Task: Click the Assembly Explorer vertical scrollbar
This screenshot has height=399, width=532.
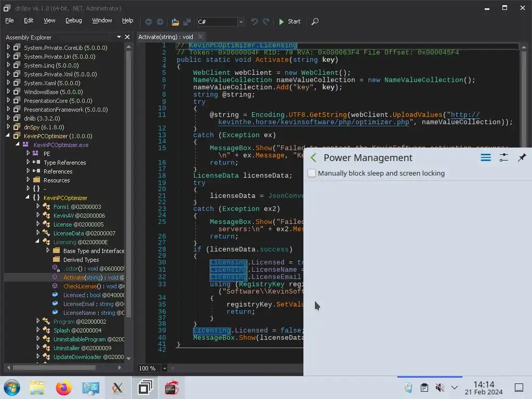Action: 129,183
